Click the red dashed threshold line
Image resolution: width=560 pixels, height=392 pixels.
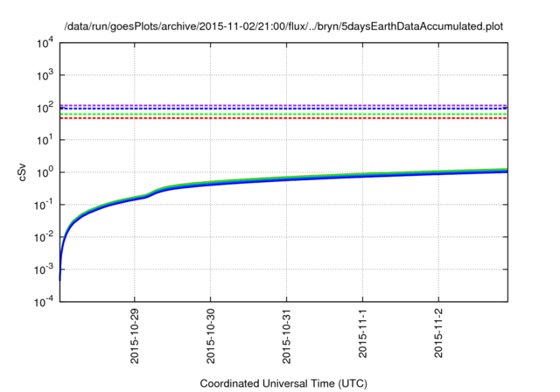pos(283,118)
